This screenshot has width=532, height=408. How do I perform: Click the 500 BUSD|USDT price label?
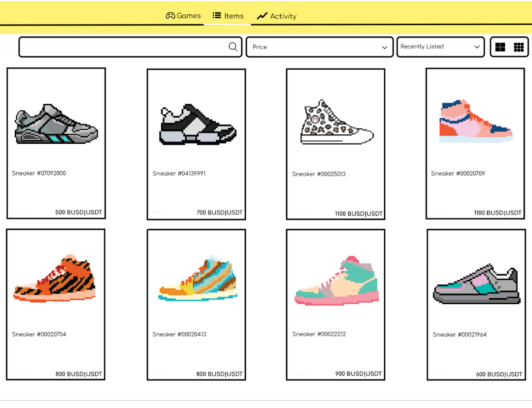point(78,213)
